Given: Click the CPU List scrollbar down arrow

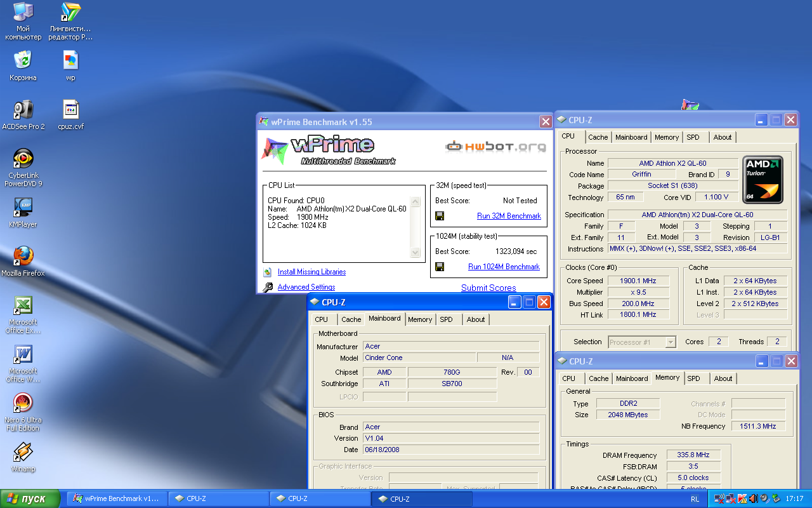Looking at the screenshot, I should (x=416, y=253).
